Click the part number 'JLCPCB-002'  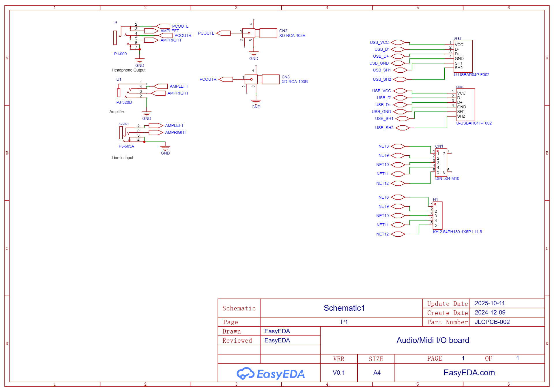coord(492,322)
